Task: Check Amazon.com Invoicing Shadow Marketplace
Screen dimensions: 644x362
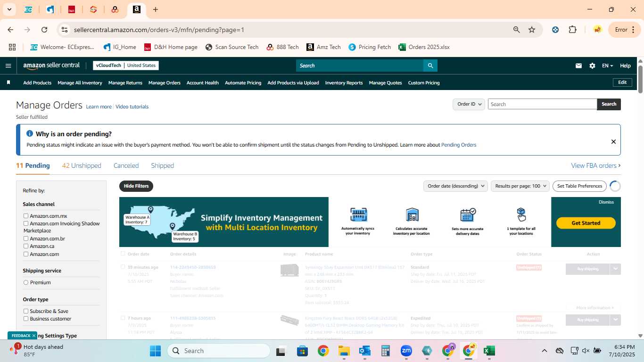Action: pos(26,223)
